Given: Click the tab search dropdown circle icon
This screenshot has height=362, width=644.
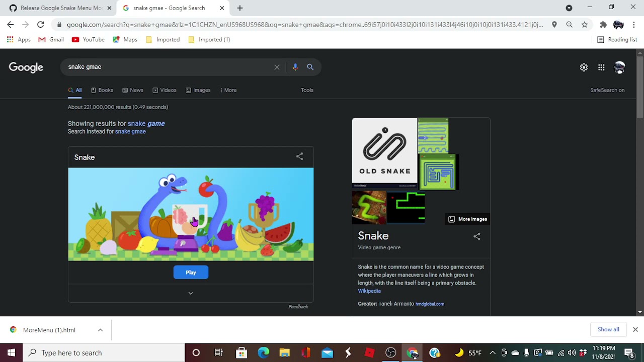Looking at the screenshot, I should point(569,8).
